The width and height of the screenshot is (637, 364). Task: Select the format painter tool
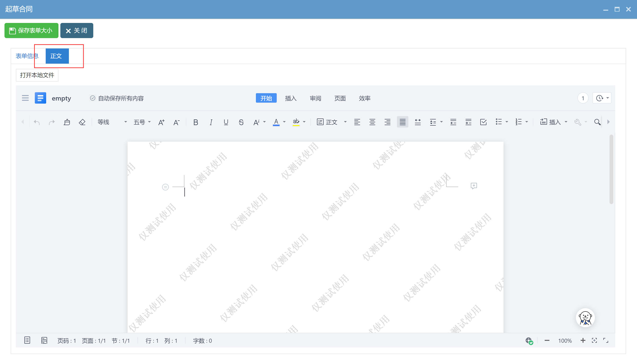coord(67,122)
